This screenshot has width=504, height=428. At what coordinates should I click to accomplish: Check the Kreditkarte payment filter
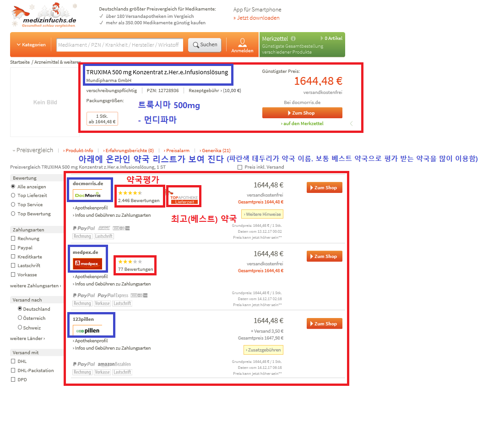coord(13,257)
